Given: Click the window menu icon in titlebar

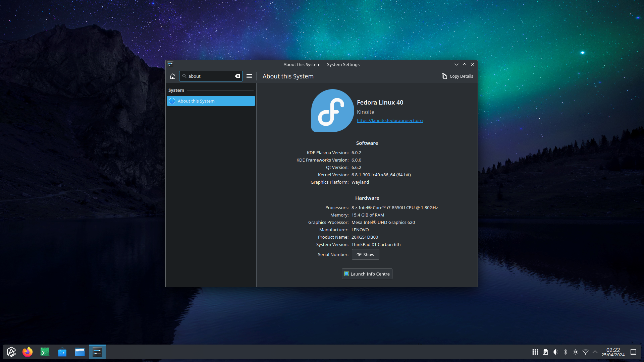Looking at the screenshot, I should point(170,64).
